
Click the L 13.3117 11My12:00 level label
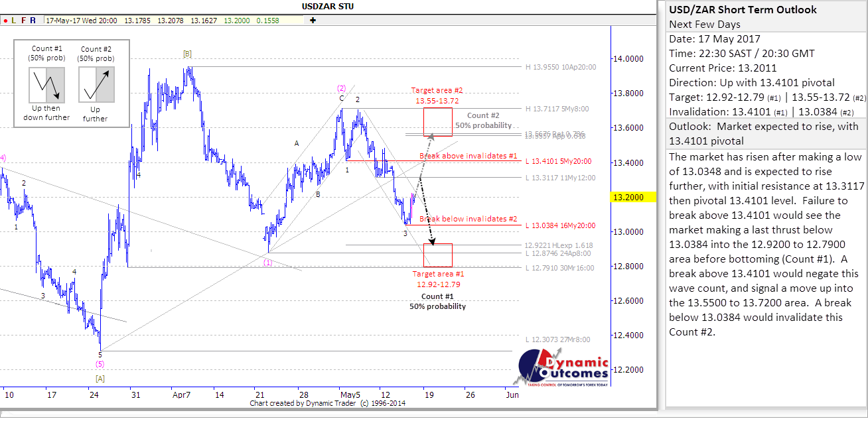pos(560,178)
